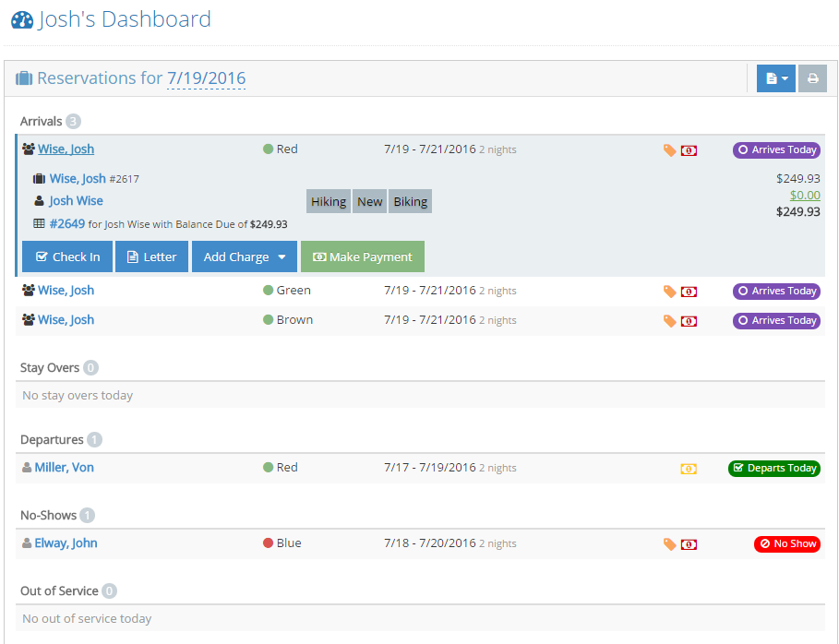
Task: Click the print icon button
Action: [x=812, y=78]
